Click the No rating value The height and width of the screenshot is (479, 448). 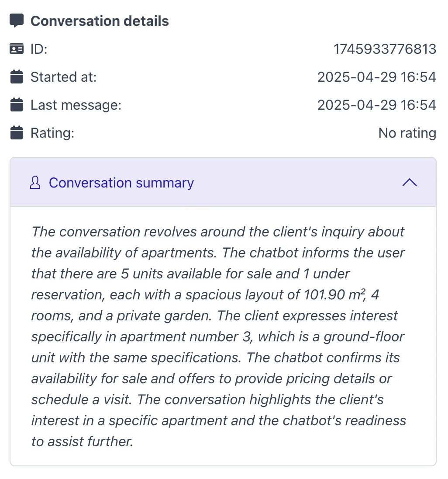click(407, 133)
